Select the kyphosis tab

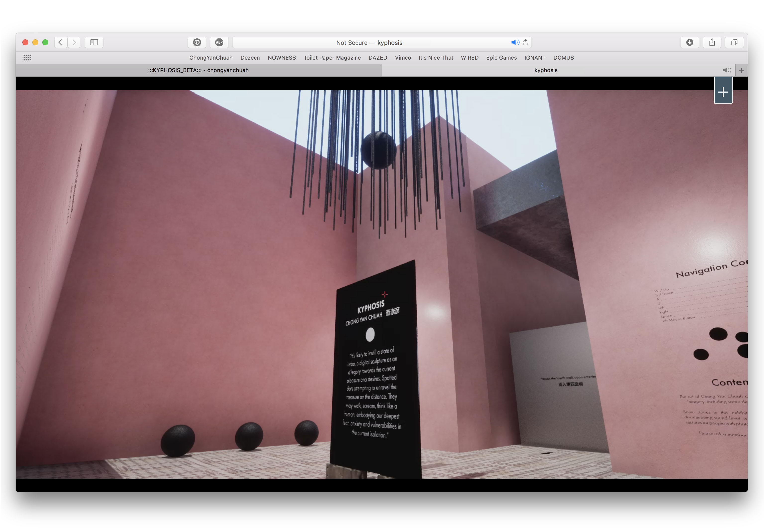coord(546,70)
